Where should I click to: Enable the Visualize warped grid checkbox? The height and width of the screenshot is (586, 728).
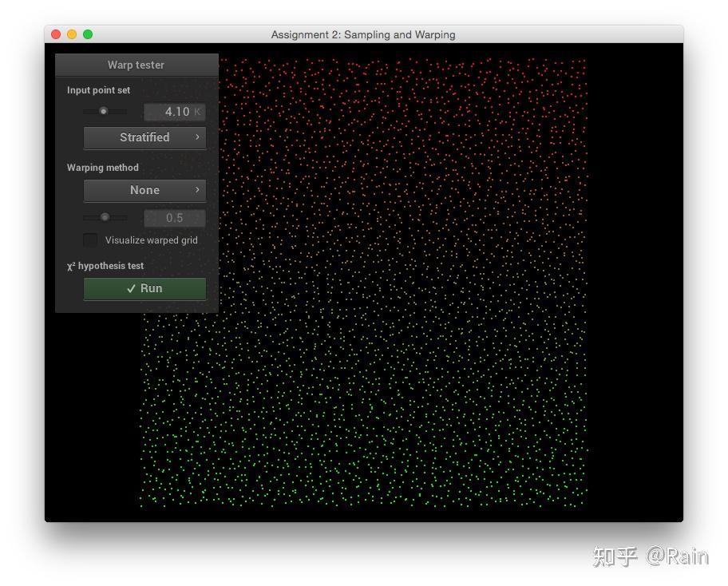(x=90, y=240)
